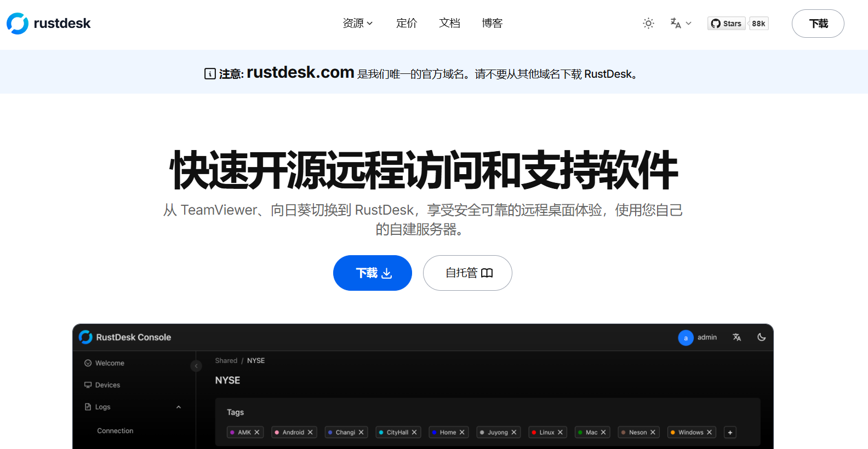The height and width of the screenshot is (449, 868).
Task: Click the info icon in notice banner
Action: tap(210, 74)
